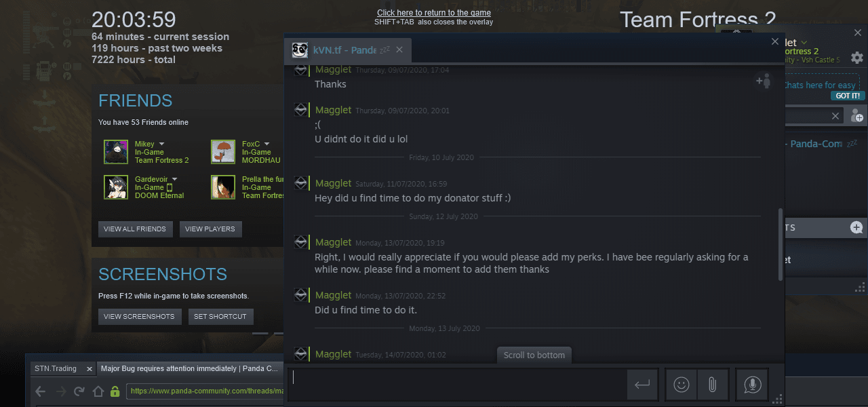Click add a friend icon beside search
Screen dimensions: 868x407
coord(856,116)
